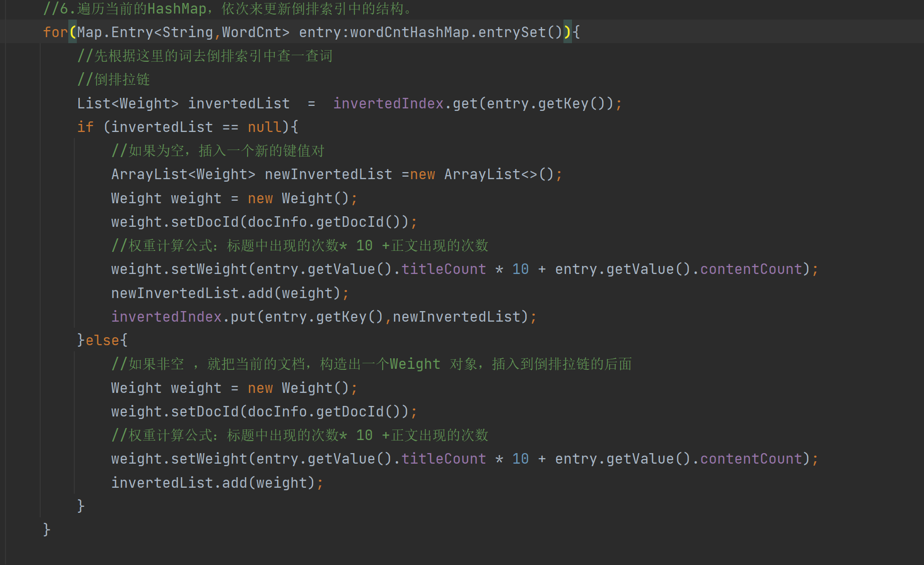Click the highlighted closing parenthesis before '{'
The height and width of the screenshot is (565, 924).
(567, 32)
